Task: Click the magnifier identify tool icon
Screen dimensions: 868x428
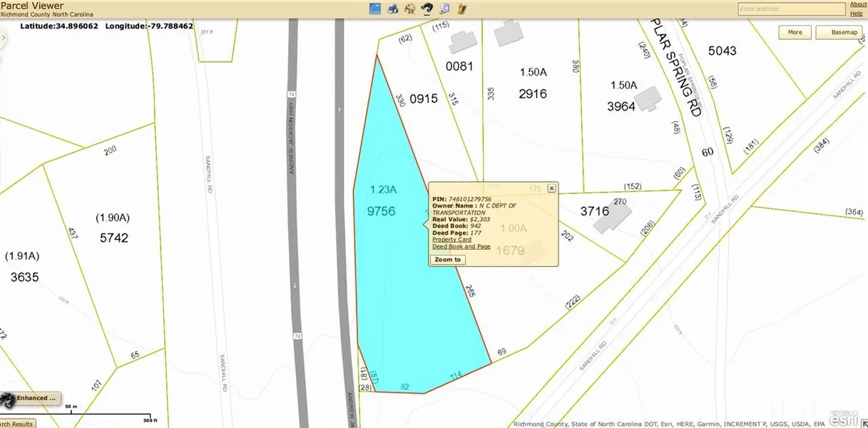Action: coord(445,9)
